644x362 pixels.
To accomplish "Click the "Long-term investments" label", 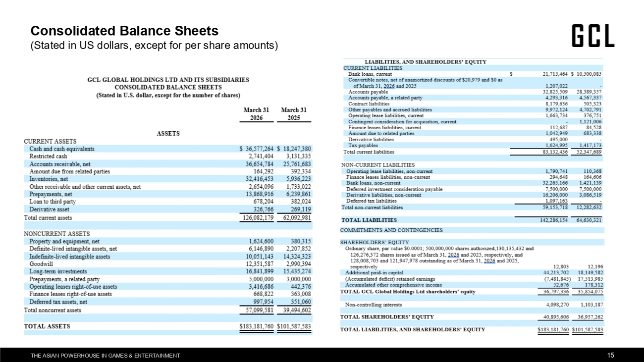I will pos(58,271).
